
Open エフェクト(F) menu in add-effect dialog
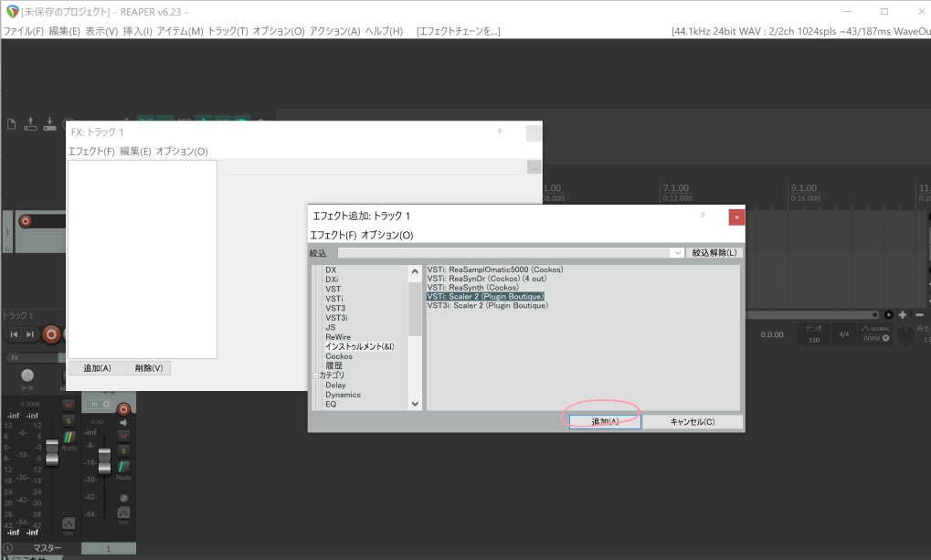(x=333, y=235)
